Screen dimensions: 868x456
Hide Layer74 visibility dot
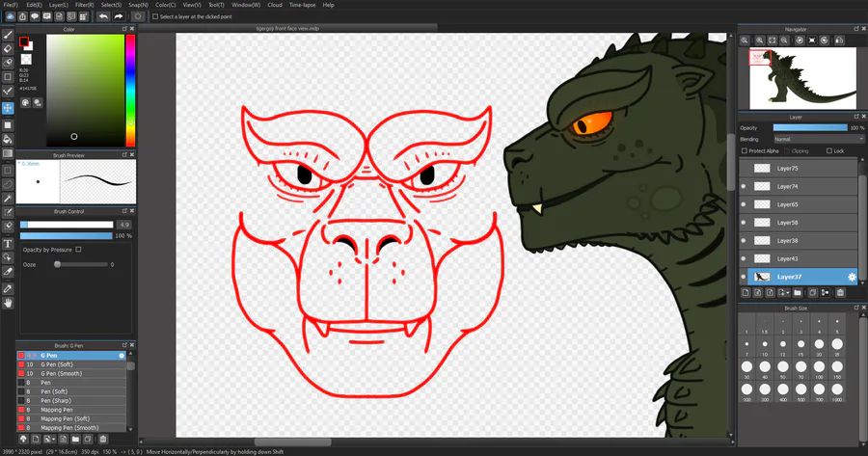pos(744,186)
